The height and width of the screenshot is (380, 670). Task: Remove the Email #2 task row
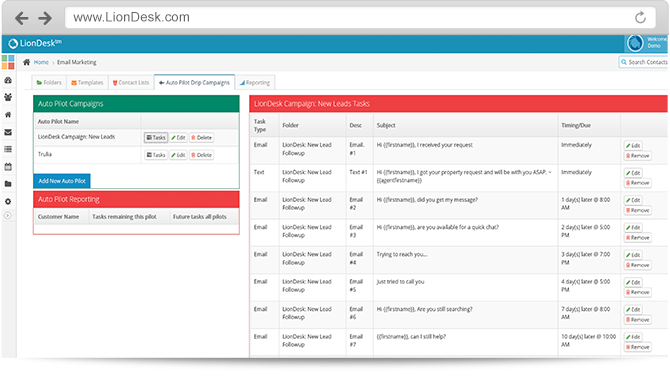638,210
